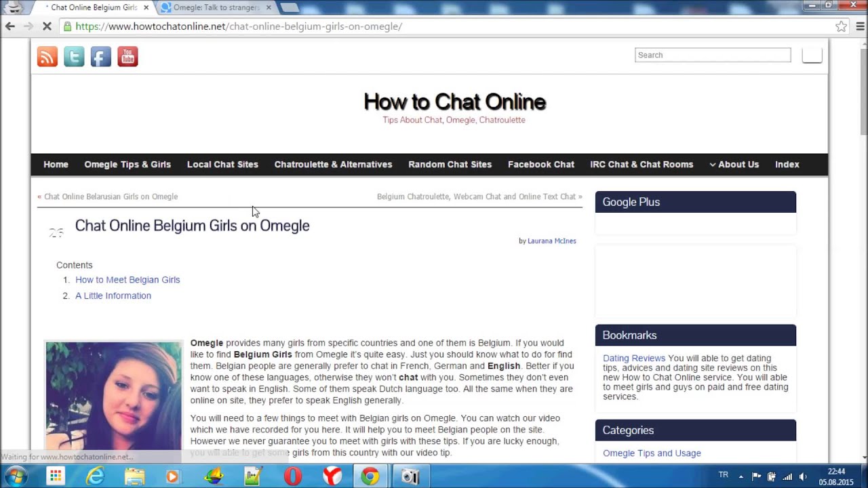
Task: Launch Internet Explorer from taskbar
Action: point(95,476)
